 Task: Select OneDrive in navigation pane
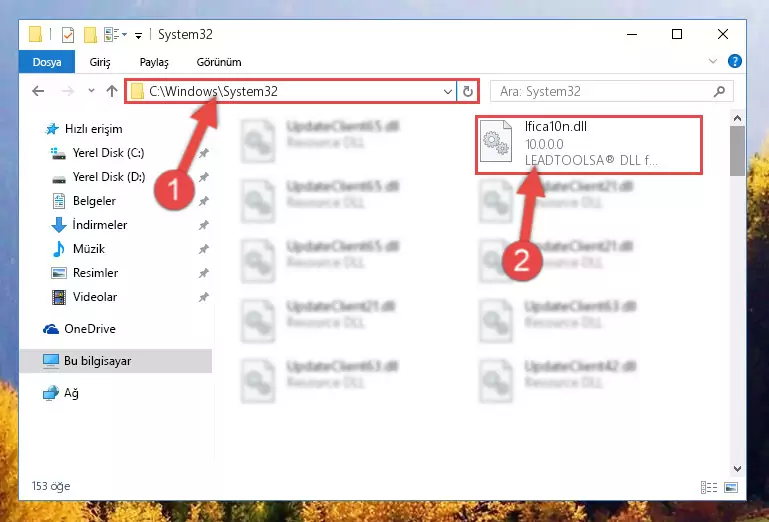pyautogui.click(x=90, y=329)
